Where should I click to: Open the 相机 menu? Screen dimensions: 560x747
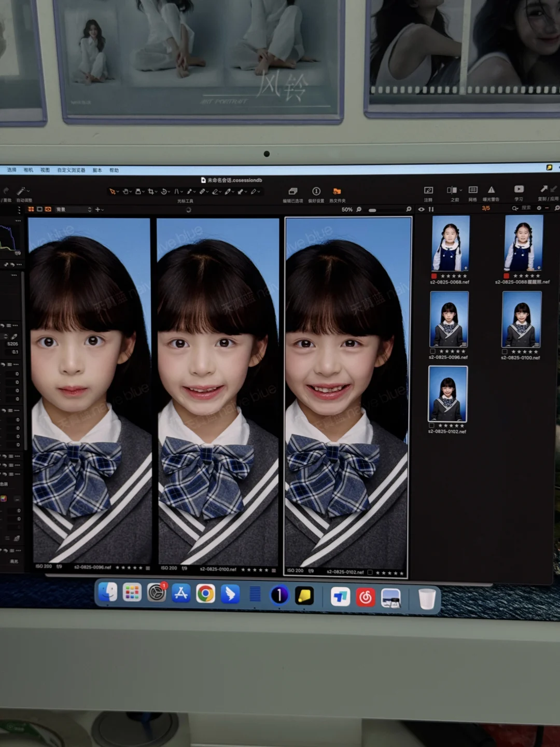29,170
